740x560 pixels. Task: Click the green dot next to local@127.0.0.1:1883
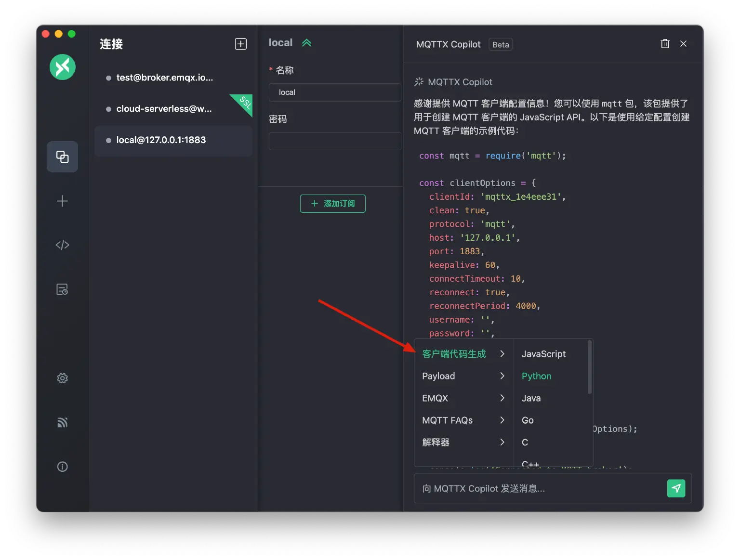[x=108, y=140]
